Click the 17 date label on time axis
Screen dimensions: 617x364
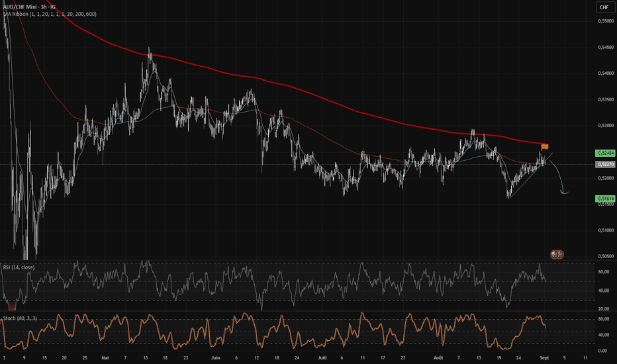click(383, 357)
